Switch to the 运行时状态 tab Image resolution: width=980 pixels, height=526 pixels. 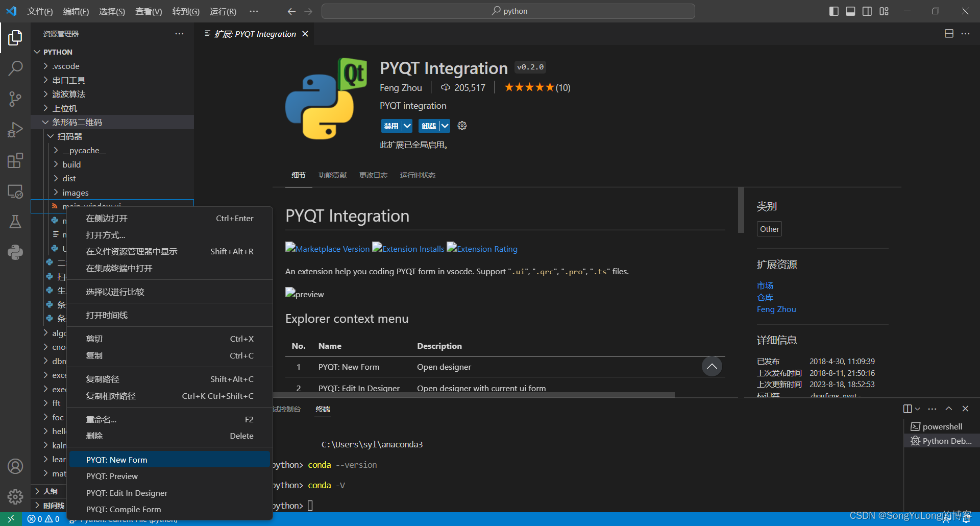tap(418, 175)
